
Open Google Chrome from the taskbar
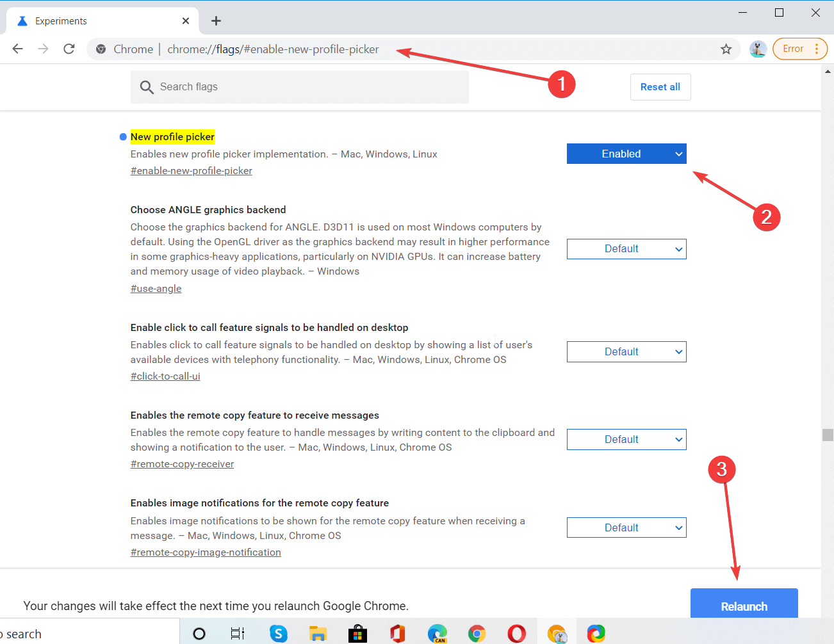pos(477,633)
